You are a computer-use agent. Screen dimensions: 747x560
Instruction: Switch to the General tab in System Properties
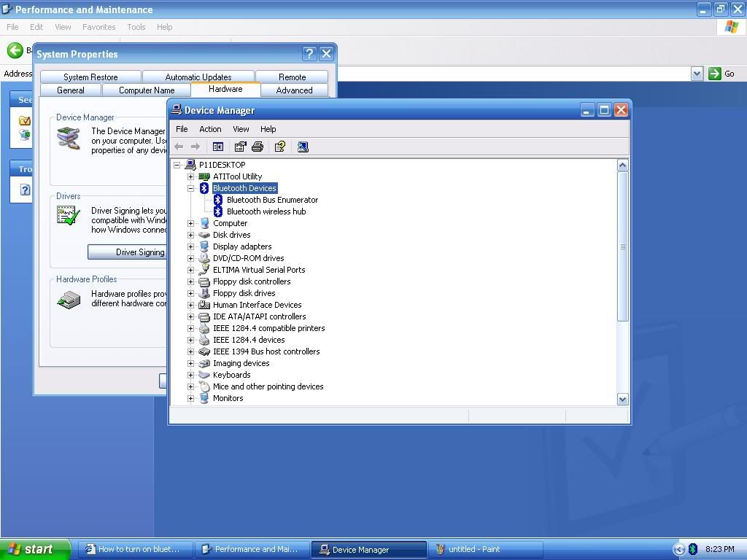pos(71,90)
